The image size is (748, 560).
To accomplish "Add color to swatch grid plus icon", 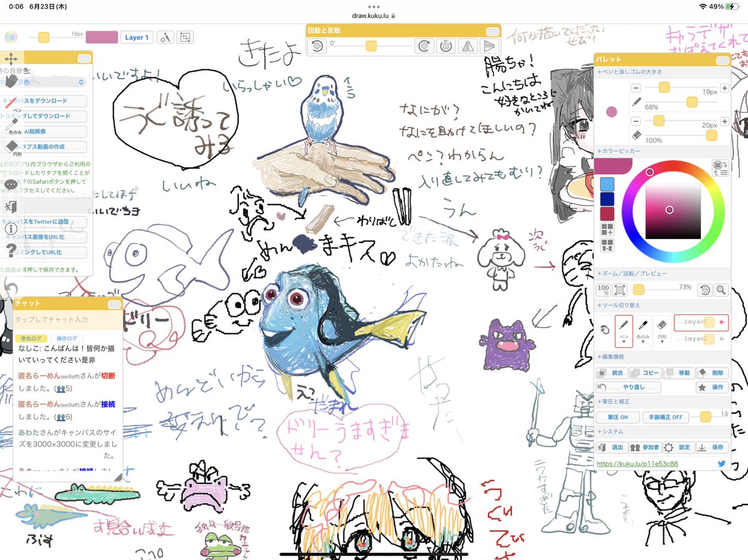I will pyautogui.click(x=607, y=229).
